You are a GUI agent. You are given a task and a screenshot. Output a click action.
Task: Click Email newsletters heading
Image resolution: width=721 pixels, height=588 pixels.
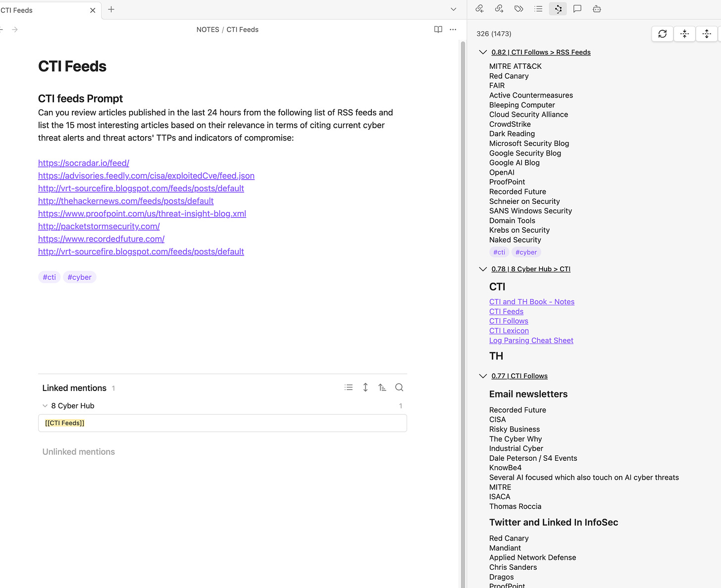point(528,394)
